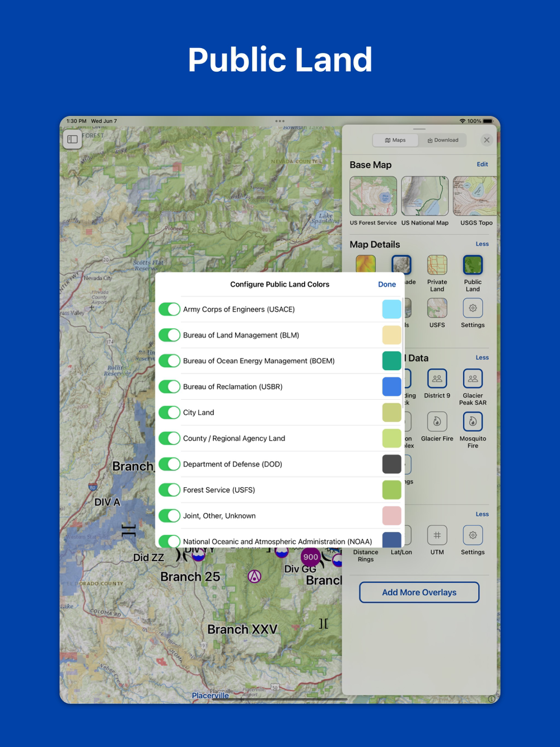
Task: Toggle Forest Service (USFS) switch
Action: [x=169, y=489]
